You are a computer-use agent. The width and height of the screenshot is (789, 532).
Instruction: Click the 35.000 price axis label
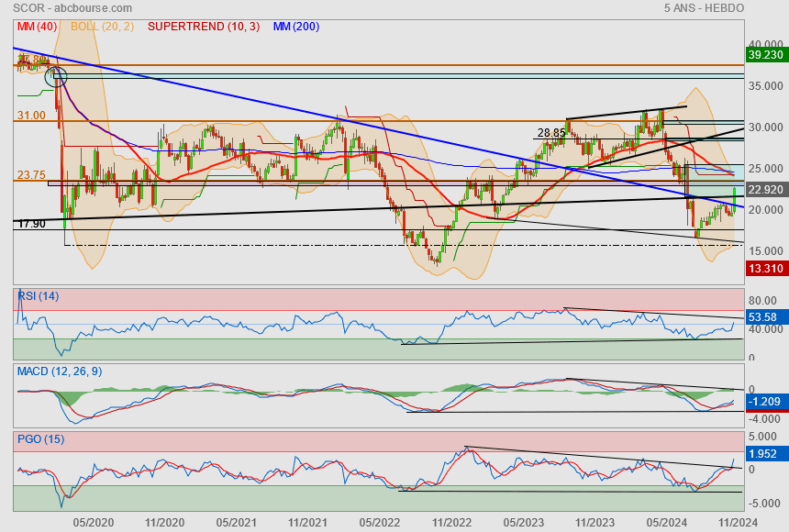pos(766,86)
